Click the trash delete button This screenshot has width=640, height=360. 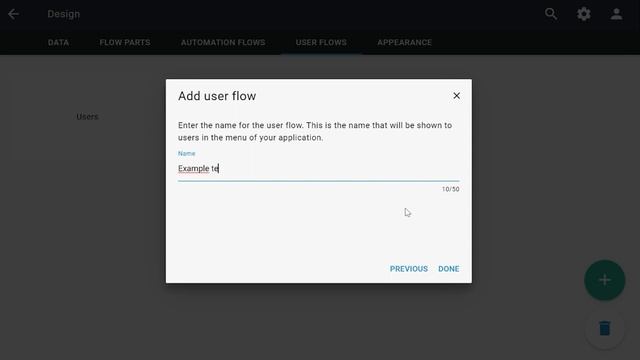point(604,328)
